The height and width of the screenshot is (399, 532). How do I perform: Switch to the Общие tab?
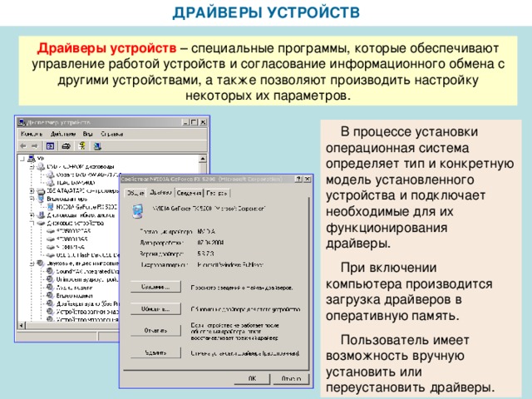tap(135, 194)
